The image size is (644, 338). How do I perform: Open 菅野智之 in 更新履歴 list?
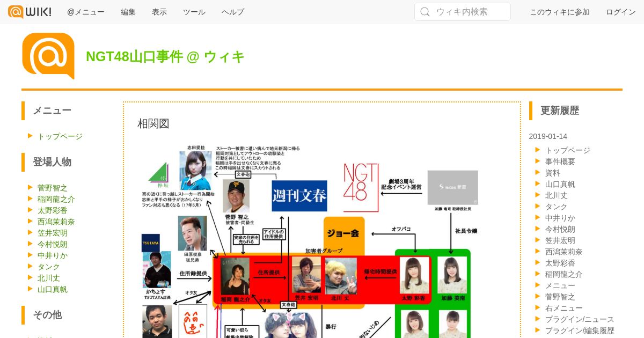(x=560, y=297)
